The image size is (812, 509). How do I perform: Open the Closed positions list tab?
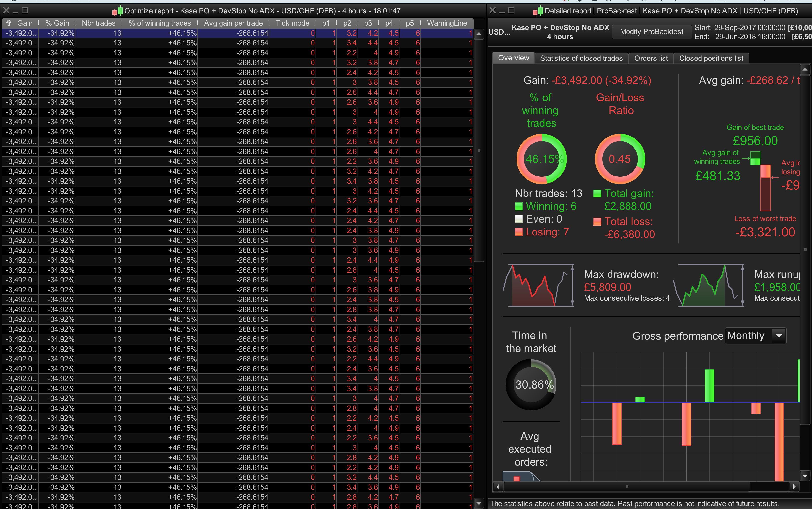point(711,58)
